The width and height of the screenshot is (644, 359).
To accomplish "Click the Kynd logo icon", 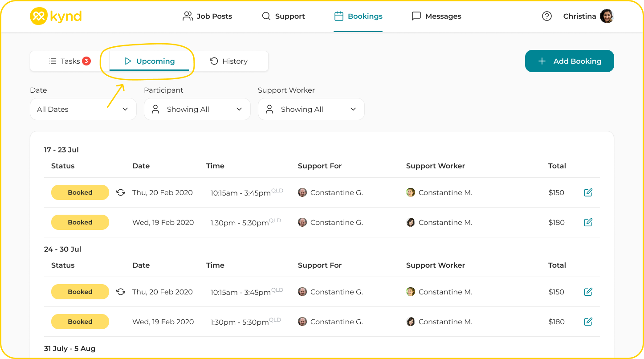I will coord(39,16).
